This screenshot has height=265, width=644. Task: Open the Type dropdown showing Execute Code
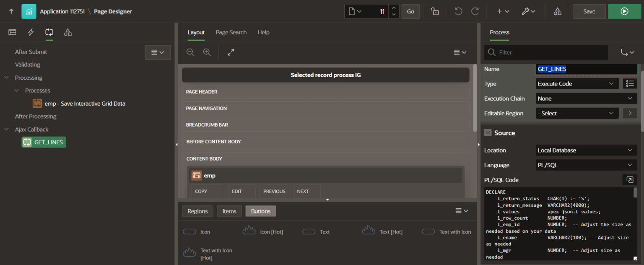click(x=577, y=84)
